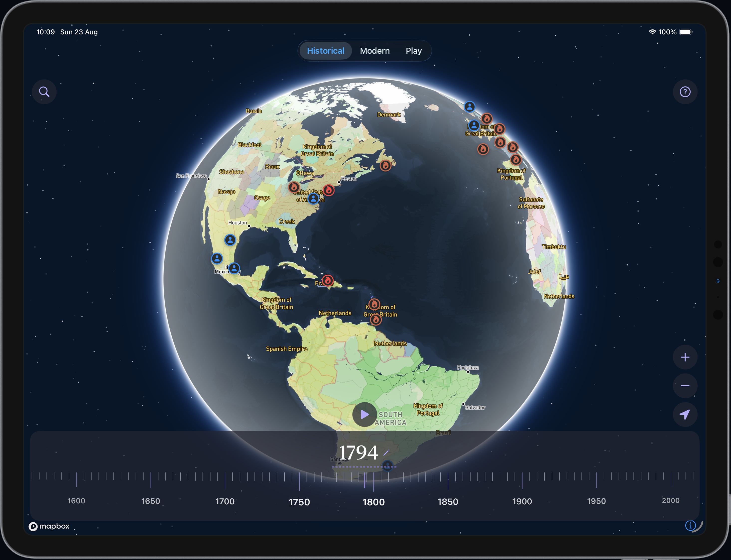Screen dimensions: 731x560
Task: Open the search magnifier button
Action: 44,92
